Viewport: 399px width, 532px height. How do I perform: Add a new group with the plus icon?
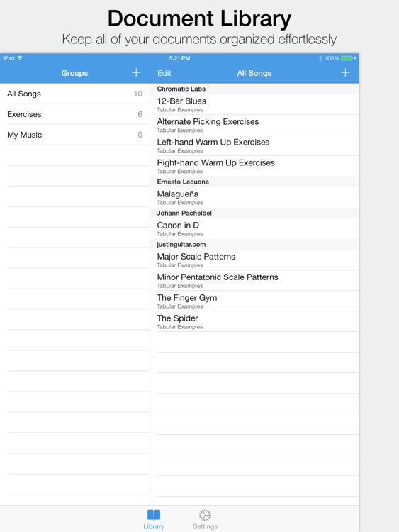pyautogui.click(x=136, y=72)
